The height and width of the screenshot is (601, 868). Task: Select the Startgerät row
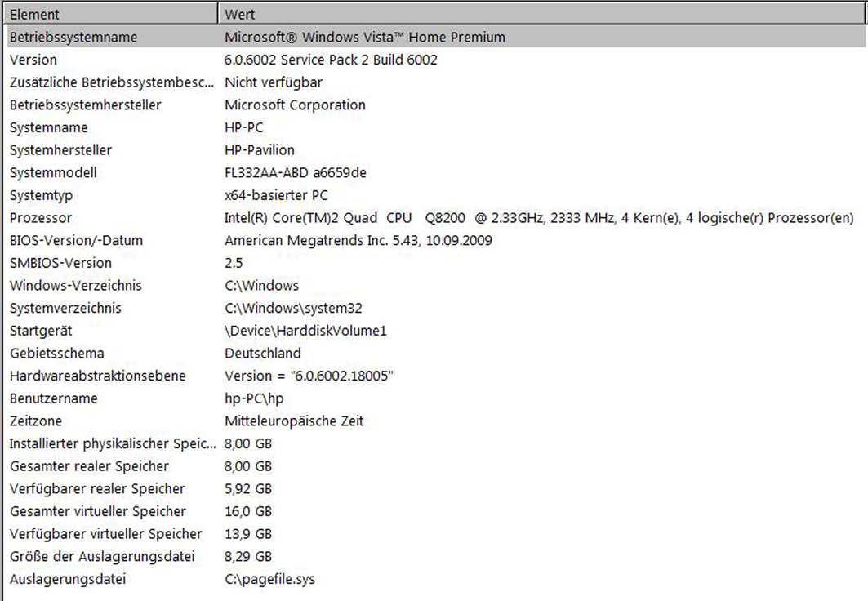pos(41,331)
